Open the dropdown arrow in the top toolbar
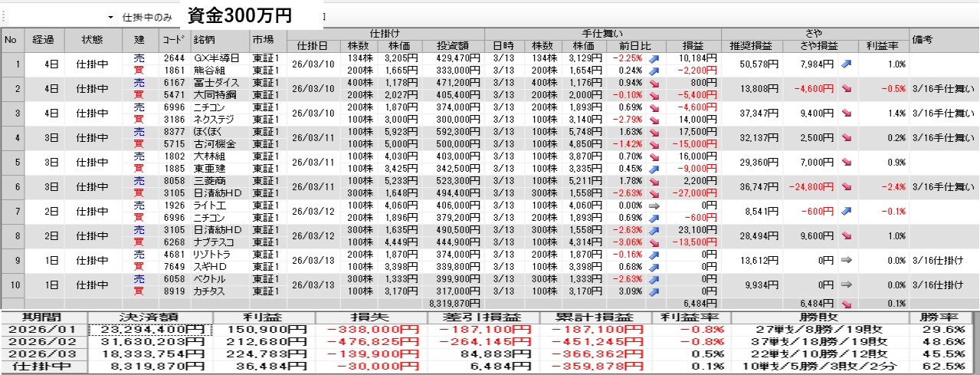The height and width of the screenshot is (375, 980). point(110,17)
